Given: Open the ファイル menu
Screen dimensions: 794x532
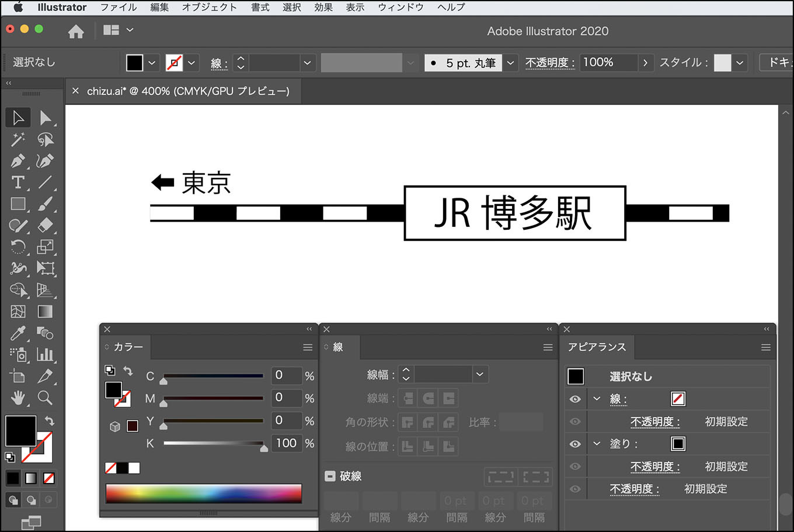Looking at the screenshot, I should (119, 8).
